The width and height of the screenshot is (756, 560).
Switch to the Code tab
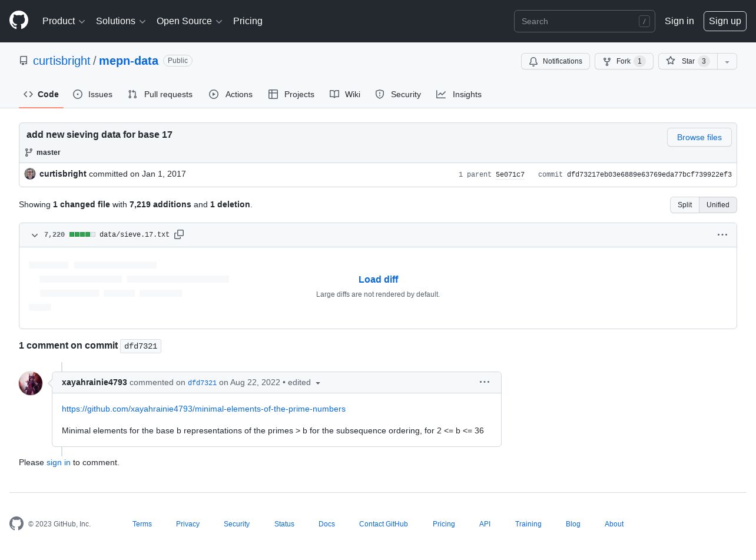click(x=41, y=94)
